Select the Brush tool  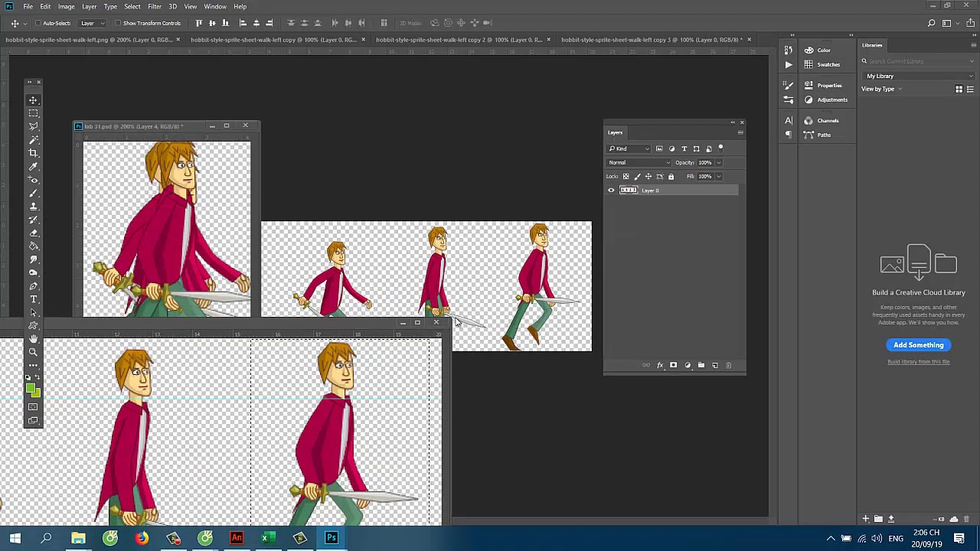tap(33, 193)
